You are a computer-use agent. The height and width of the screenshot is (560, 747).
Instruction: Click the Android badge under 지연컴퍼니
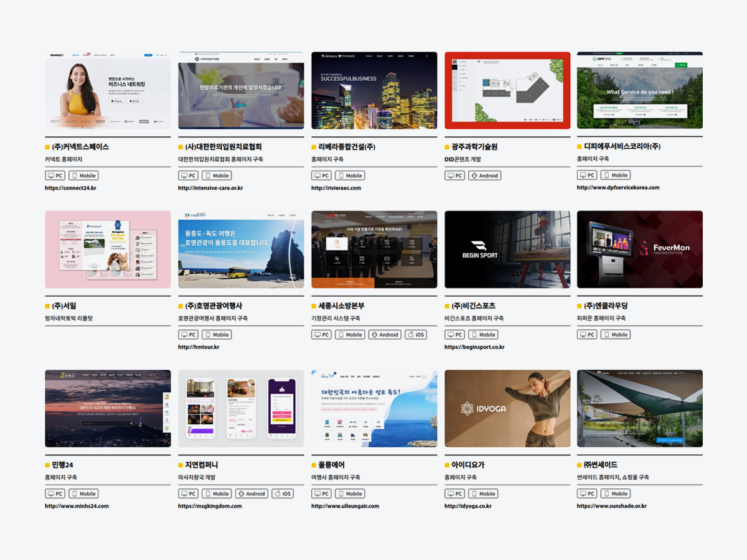coord(251,493)
